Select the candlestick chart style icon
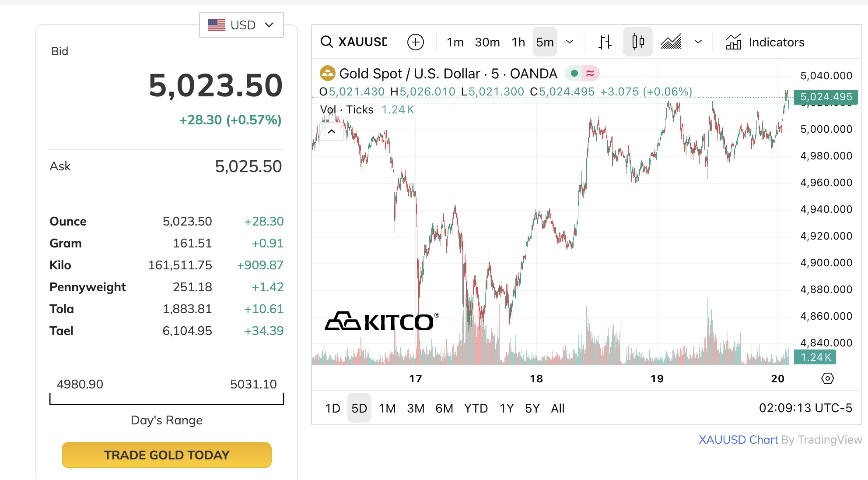The height and width of the screenshot is (480, 868). point(638,42)
